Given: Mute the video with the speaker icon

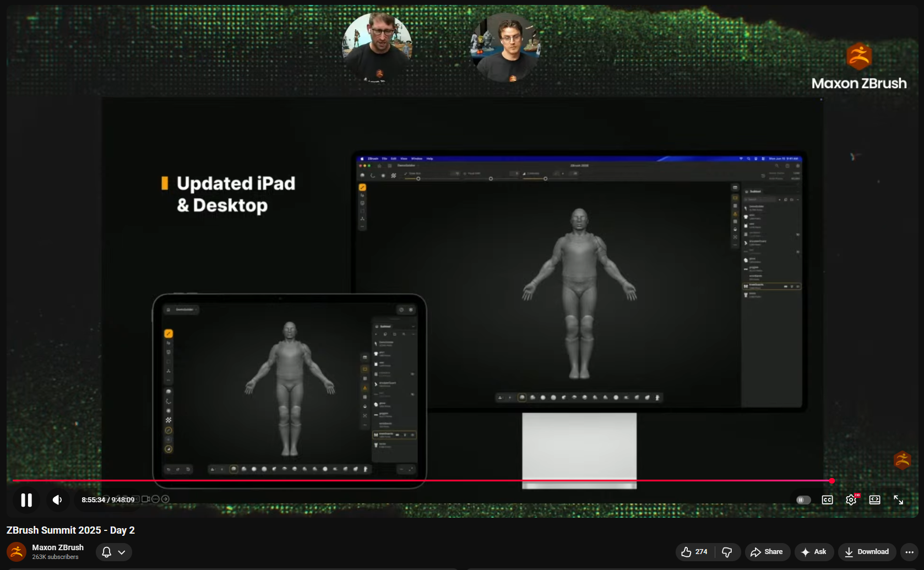Looking at the screenshot, I should pyautogui.click(x=57, y=500).
